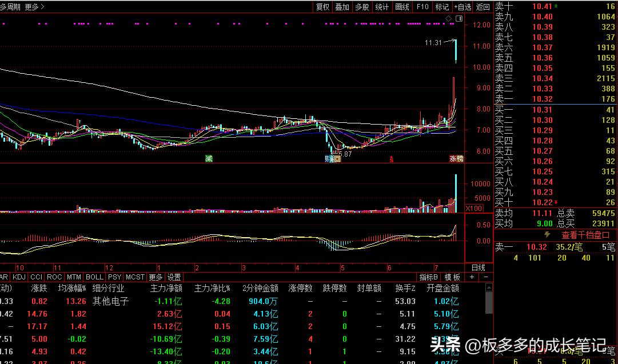Select the BOLL indicator tab
618x364 pixels.
[x=94, y=277]
